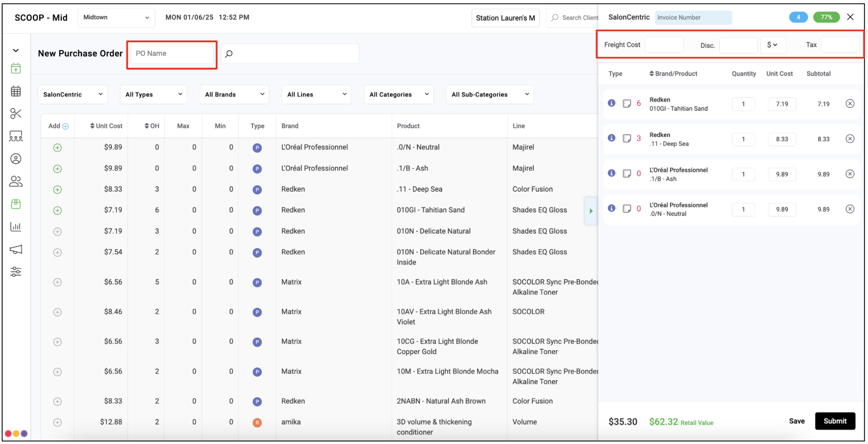Save the purchase order
This screenshot has width=868, height=444.
click(797, 421)
